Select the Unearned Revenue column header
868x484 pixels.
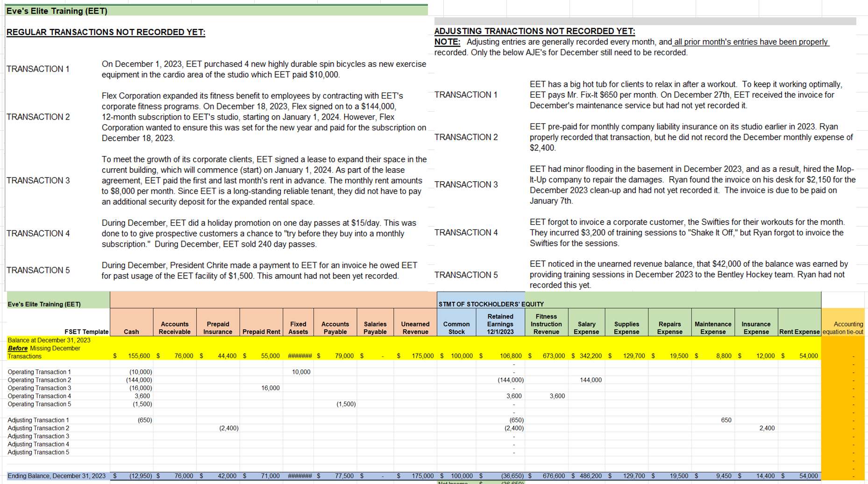415,327
